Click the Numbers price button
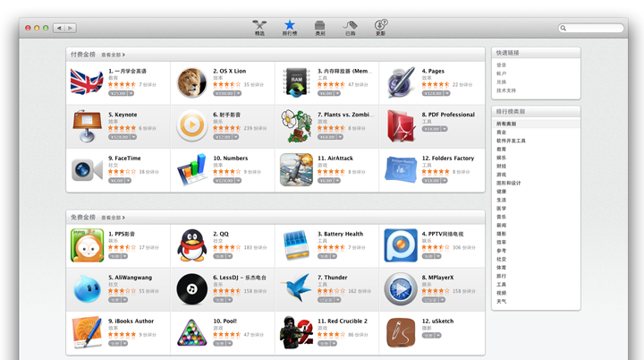 coord(223,181)
